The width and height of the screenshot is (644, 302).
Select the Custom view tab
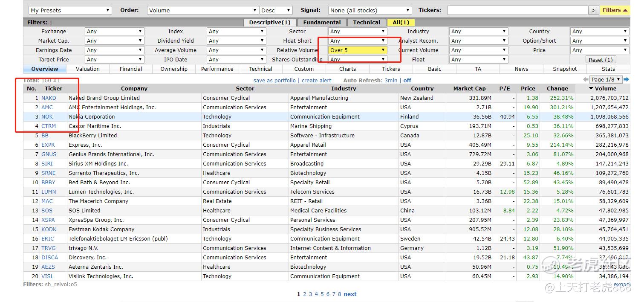point(304,69)
